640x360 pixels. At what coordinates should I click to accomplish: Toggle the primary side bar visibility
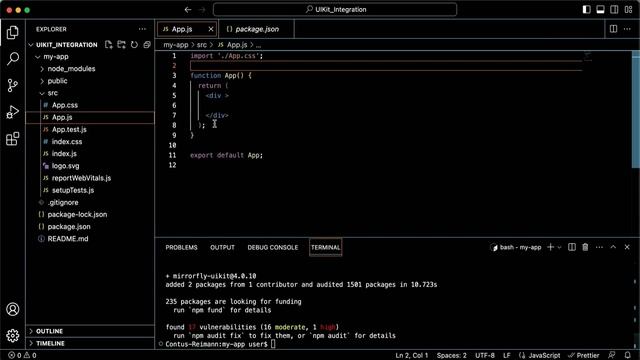tap(587, 9)
